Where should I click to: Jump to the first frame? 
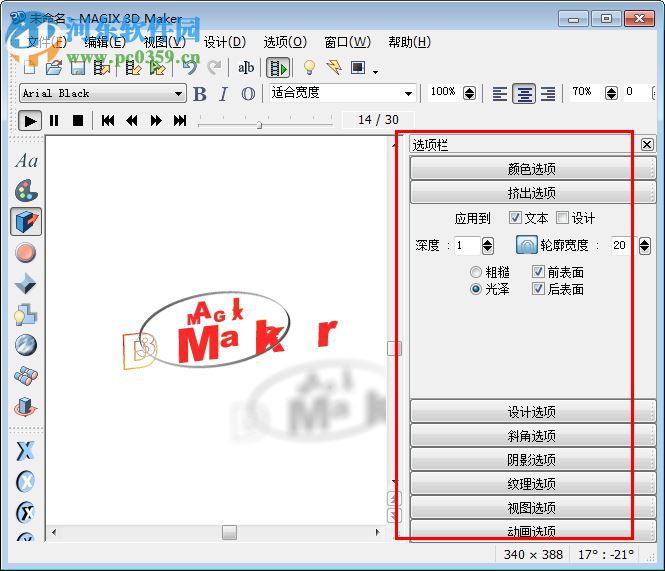108,121
